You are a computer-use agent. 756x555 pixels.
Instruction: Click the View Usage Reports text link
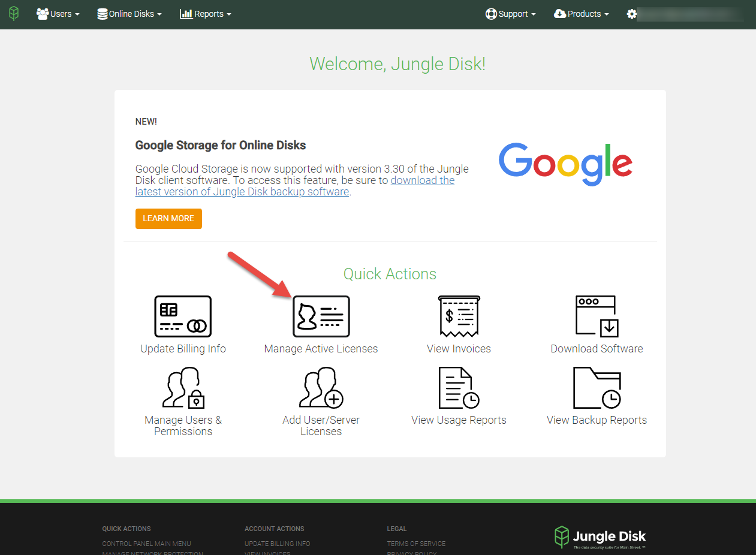click(459, 420)
